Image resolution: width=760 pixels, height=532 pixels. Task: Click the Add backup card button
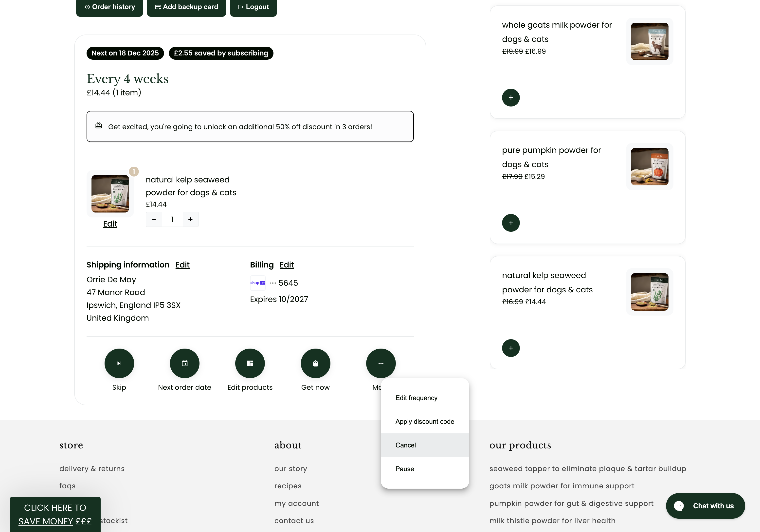186,7
